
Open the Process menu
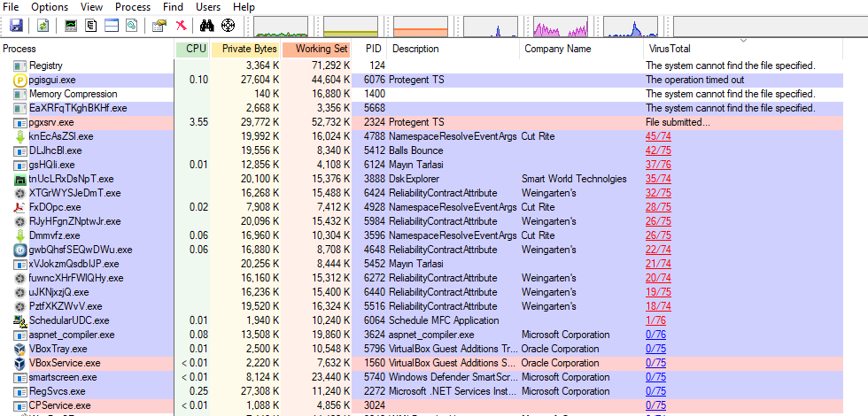(133, 7)
